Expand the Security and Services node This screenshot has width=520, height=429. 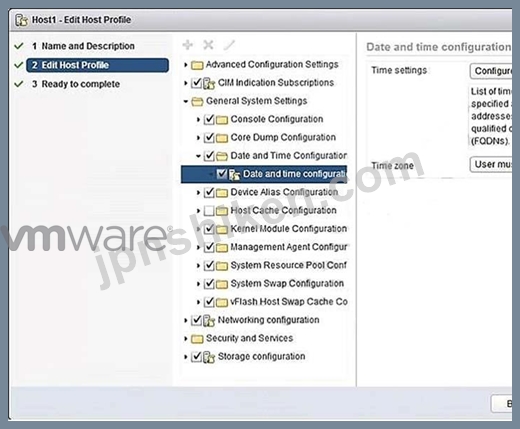click(186, 339)
